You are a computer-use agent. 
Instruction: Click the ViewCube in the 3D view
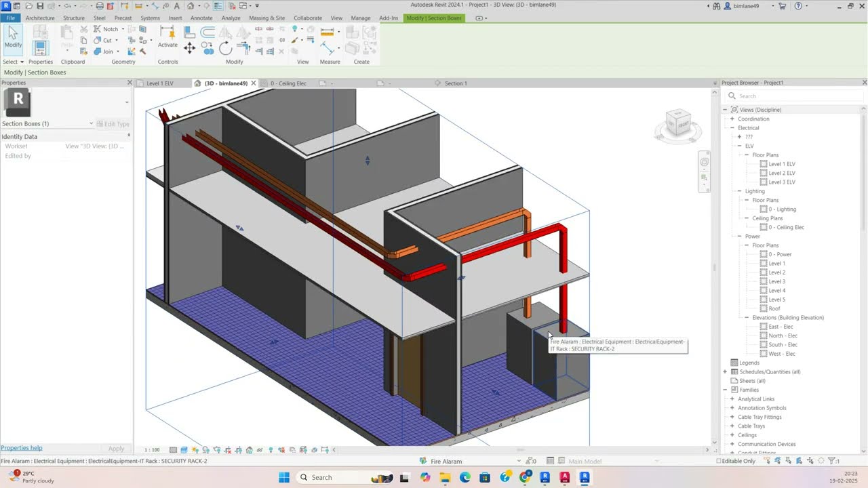[x=678, y=125]
